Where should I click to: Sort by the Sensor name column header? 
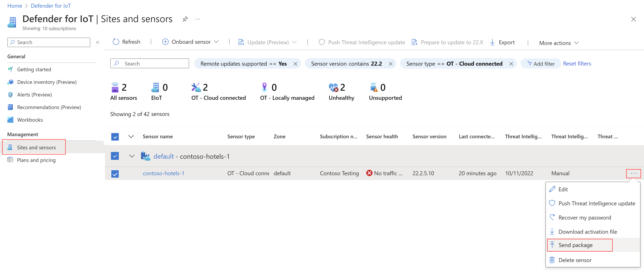(158, 136)
